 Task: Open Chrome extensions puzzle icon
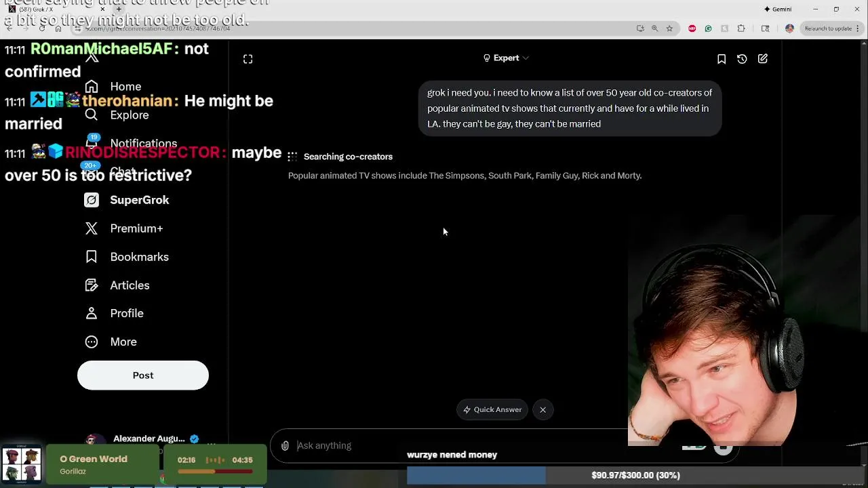(741, 28)
